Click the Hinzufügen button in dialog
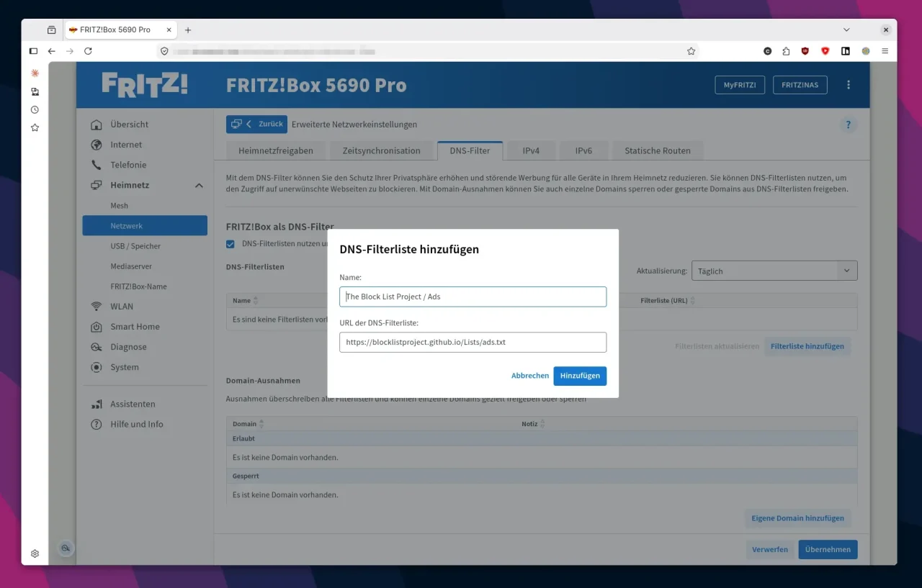This screenshot has height=588, width=922. pyautogui.click(x=580, y=376)
